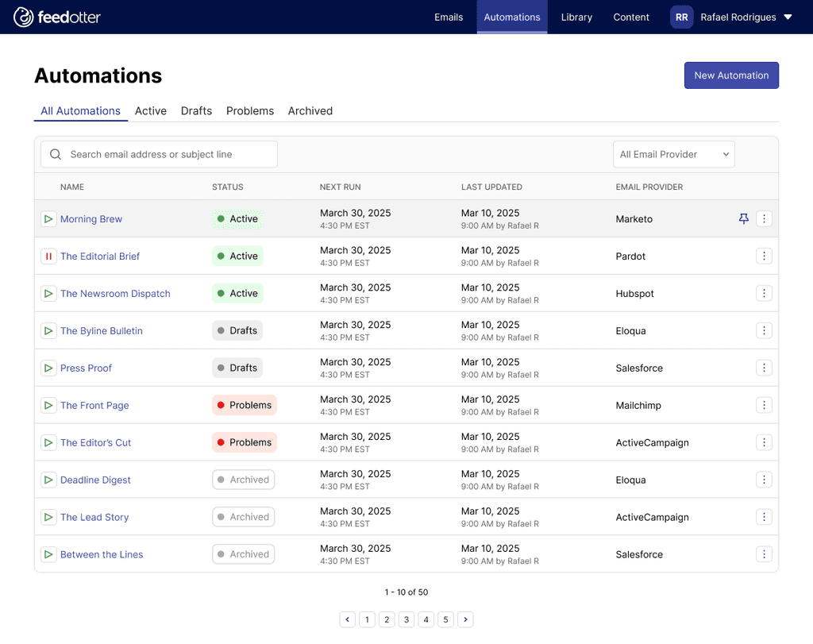The height and width of the screenshot is (644, 813).
Task: Go to next page with right chevron
Action: tap(465, 619)
